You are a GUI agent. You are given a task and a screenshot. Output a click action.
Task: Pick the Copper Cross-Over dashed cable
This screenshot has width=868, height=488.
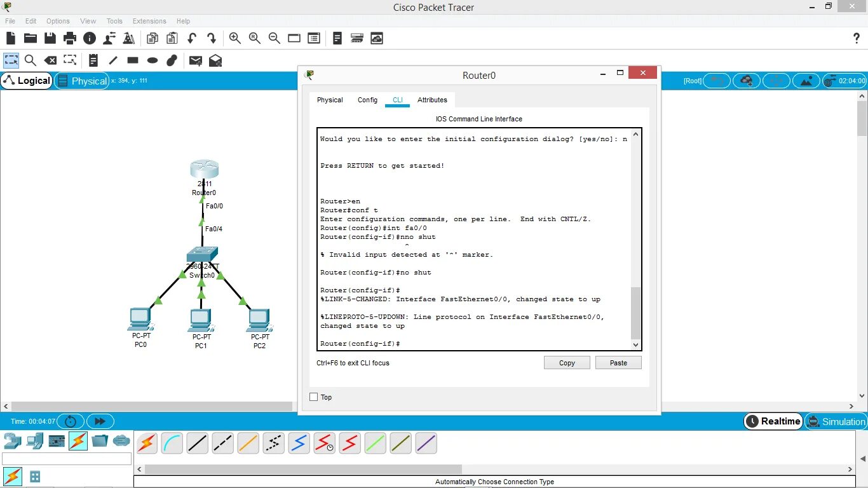[x=223, y=443]
